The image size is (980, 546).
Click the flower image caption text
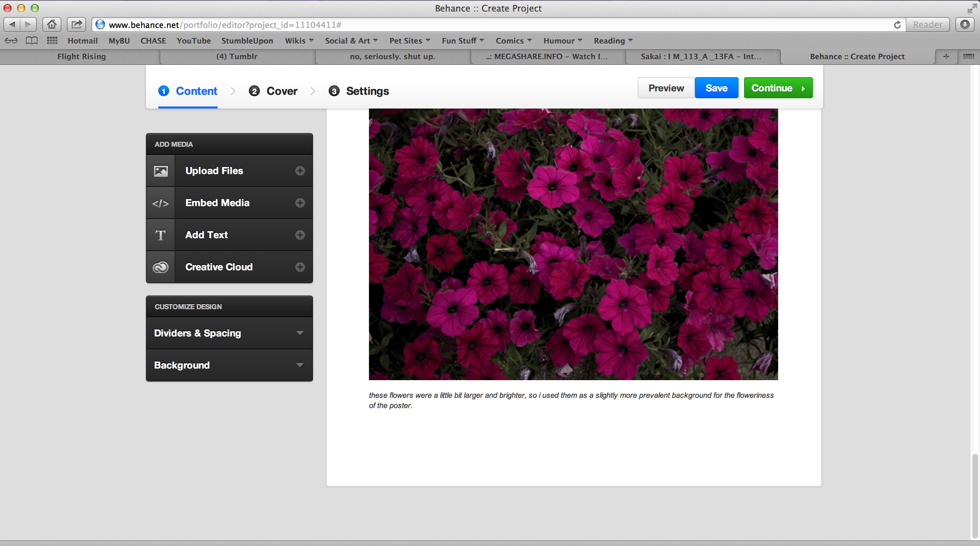click(571, 400)
